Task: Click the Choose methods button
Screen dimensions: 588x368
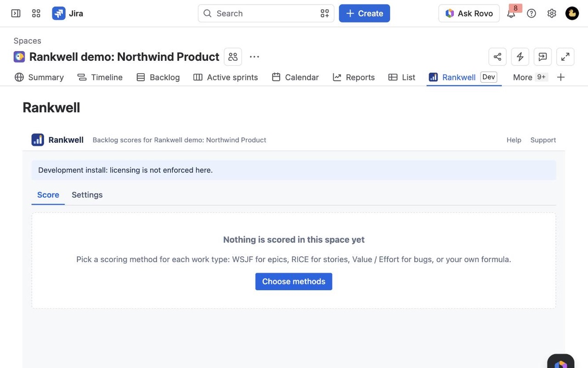Action: pyautogui.click(x=294, y=282)
